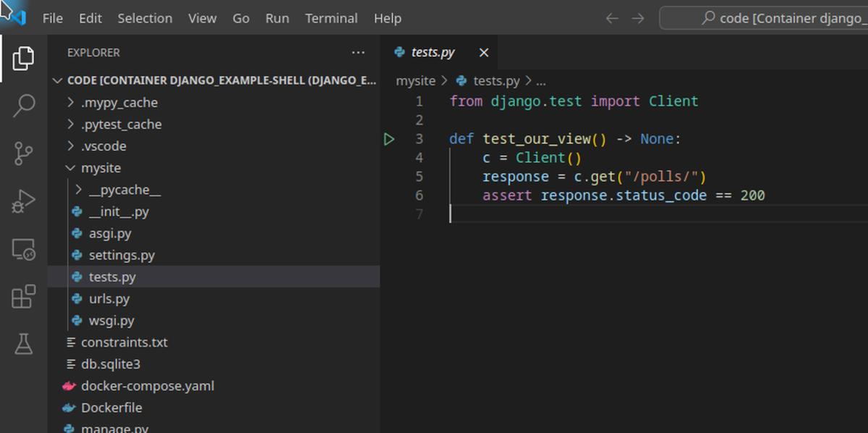
Task: Open the Extensions view
Action: tap(22, 297)
